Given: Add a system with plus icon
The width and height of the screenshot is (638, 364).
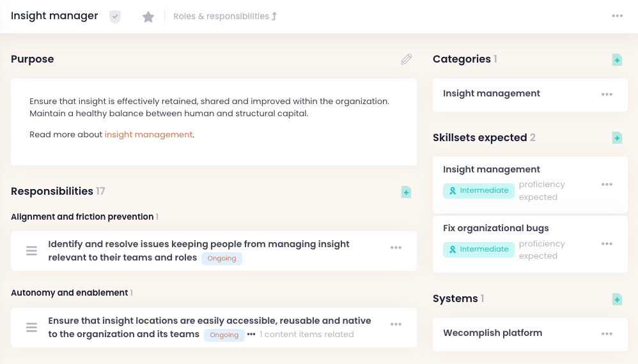Looking at the screenshot, I should click(x=617, y=299).
